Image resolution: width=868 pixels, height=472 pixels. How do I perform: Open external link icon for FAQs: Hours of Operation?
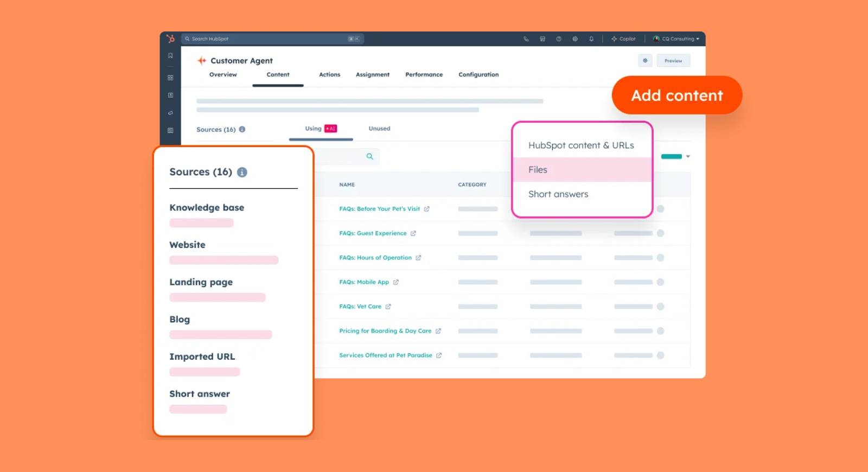pyautogui.click(x=418, y=258)
